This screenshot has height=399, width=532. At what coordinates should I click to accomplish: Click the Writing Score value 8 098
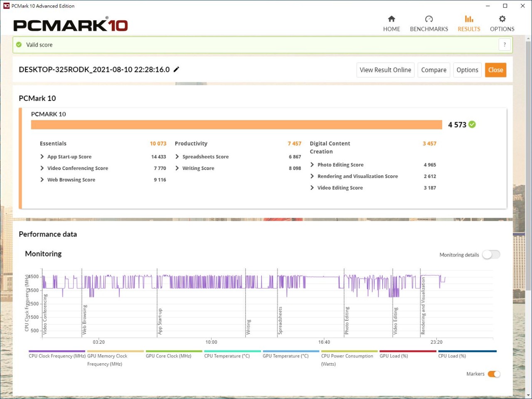tap(295, 168)
